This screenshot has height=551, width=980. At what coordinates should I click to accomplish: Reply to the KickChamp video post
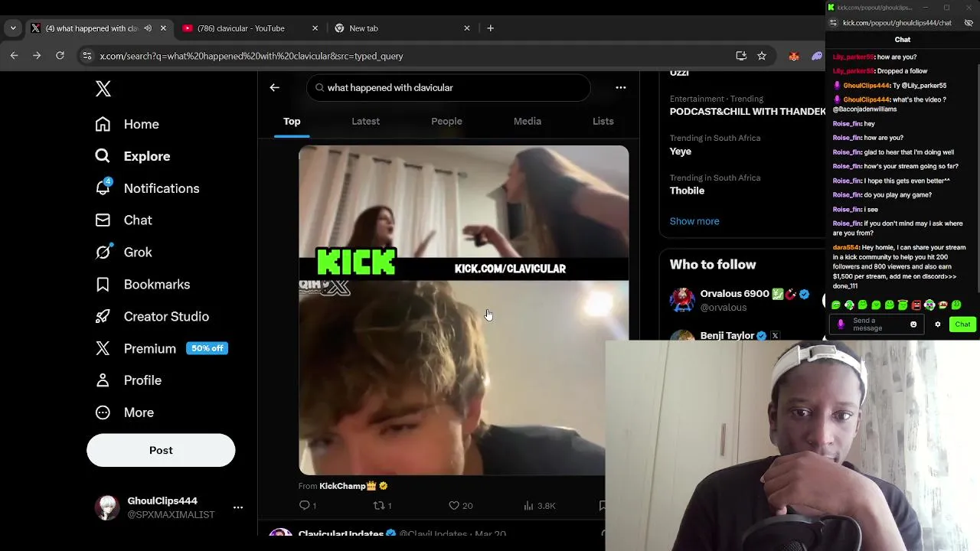pyautogui.click(x=308, y=505)
